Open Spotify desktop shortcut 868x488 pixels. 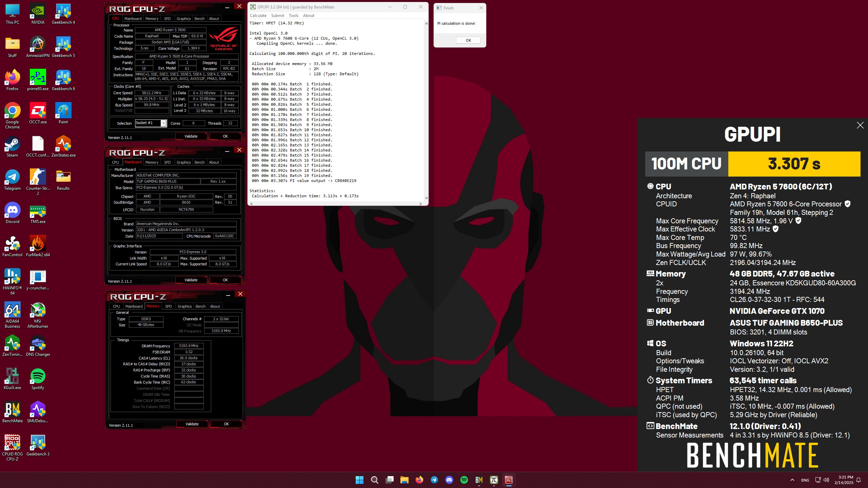pyautogui.click(x=38, y=379)
